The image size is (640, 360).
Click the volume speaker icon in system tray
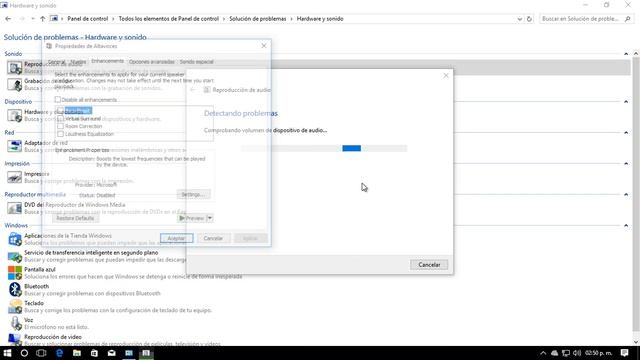pos(577,353)
